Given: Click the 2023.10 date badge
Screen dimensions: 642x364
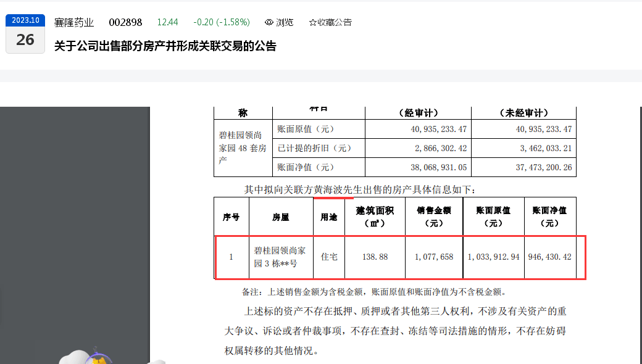Looking at the screenshot, I should click(25, 20).
